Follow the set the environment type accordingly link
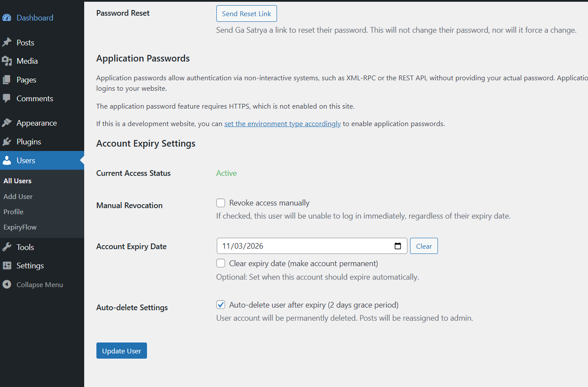The image size is (588, 387). (x=282, y=124)
